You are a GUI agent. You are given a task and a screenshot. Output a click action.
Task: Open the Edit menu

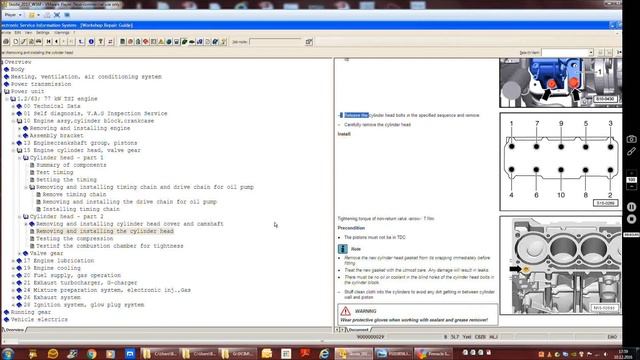point(18,32)
